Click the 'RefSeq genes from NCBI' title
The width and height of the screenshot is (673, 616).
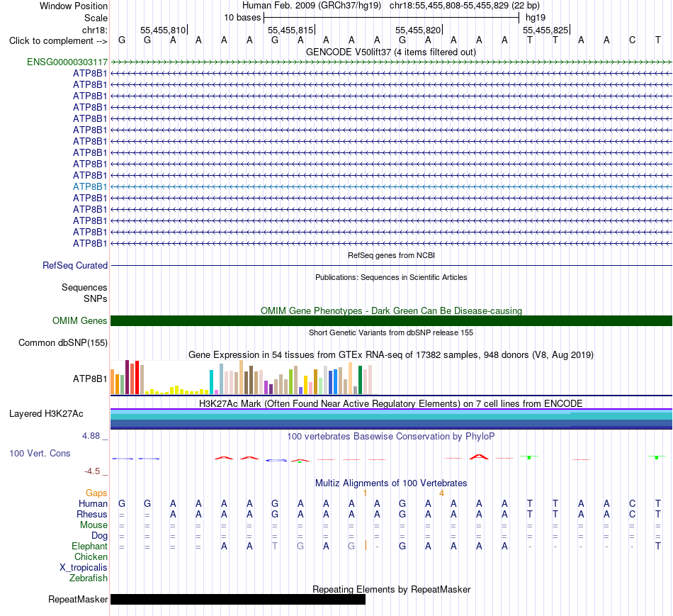tap(391, 256)
